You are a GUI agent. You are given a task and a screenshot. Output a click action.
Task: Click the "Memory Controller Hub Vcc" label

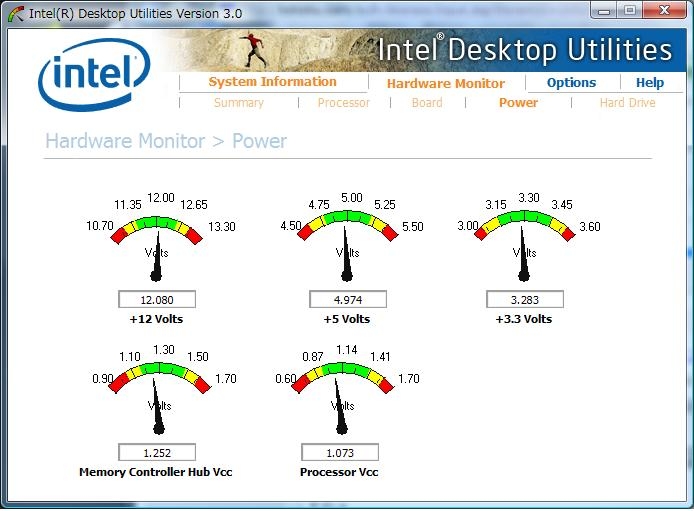click(155, 472)
